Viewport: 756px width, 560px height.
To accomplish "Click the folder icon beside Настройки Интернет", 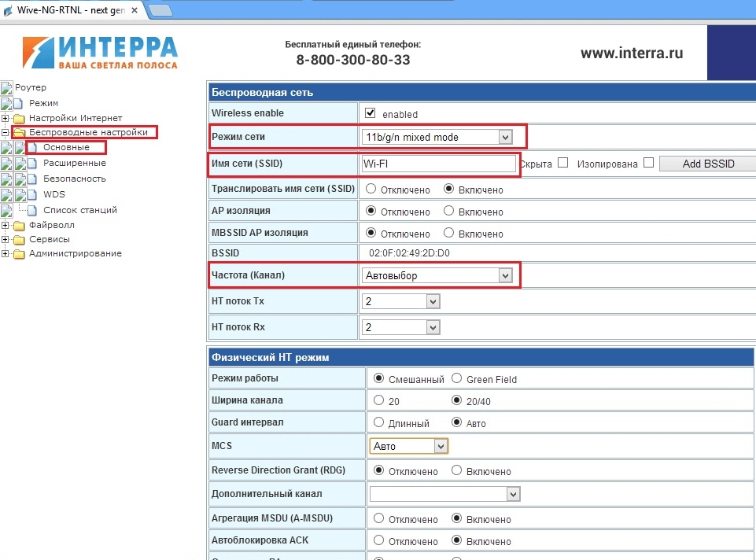I will coord(20,118).
